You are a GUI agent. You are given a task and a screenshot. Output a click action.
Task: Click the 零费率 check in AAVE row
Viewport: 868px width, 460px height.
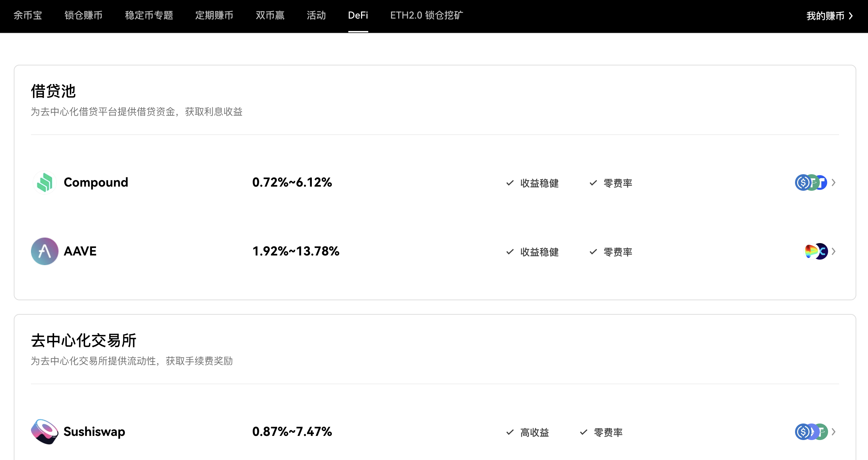[593, 252]
